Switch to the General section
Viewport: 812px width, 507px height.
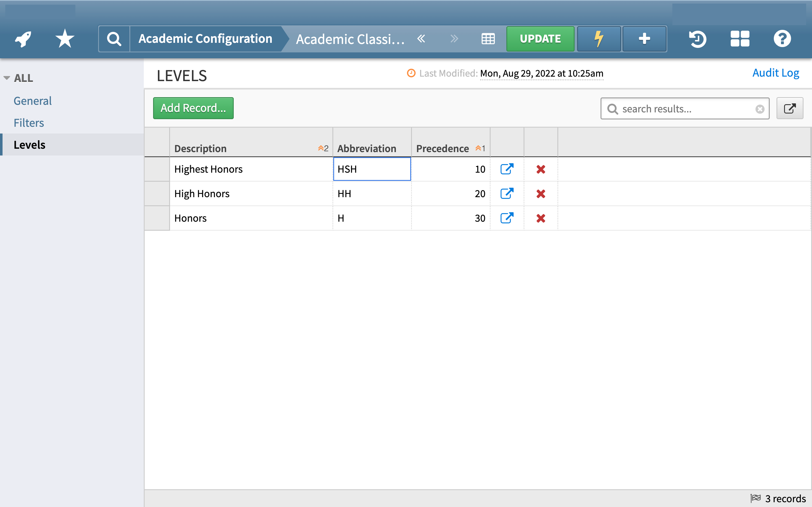click(x=32, y=101)
